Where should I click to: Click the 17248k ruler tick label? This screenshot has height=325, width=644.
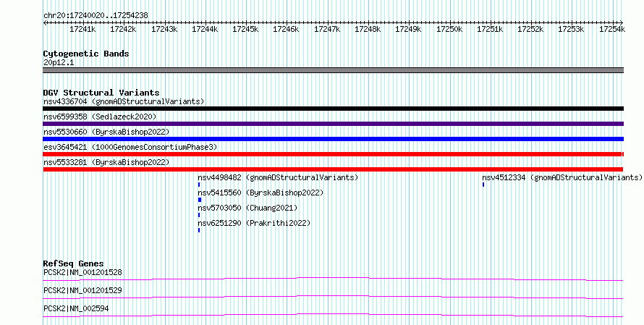[x=368, y=29]
